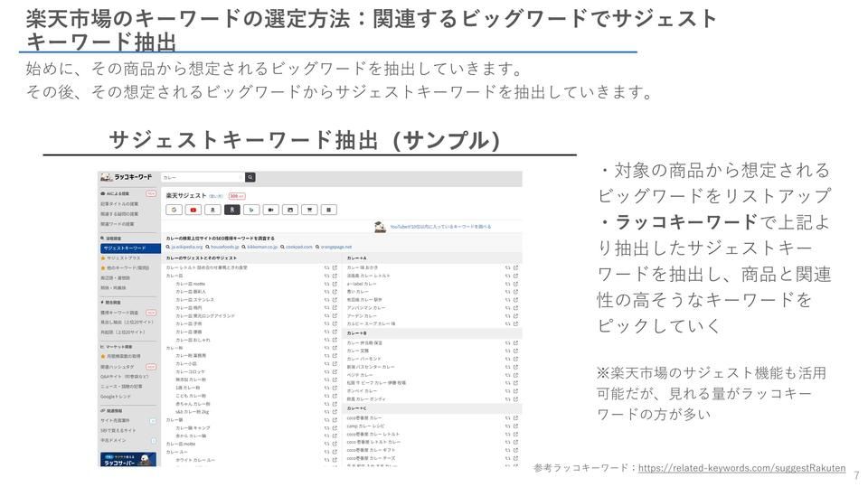The height and width of the screenshot is (487, 868).
Task: Click the magnifier search button beside the カレー field
Action: (250, 177)
